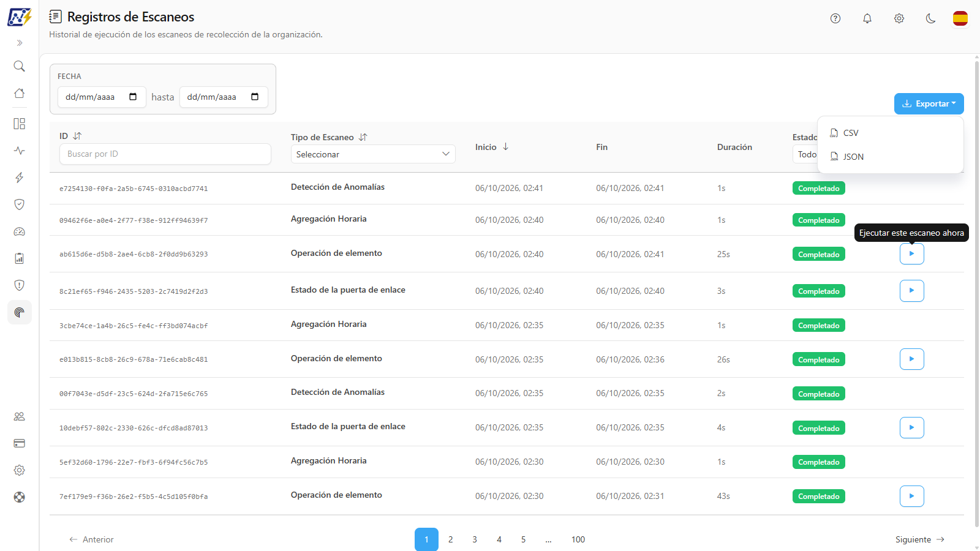Click Duración 43s in last row
The image size is (980, 551).
point(723,496)
